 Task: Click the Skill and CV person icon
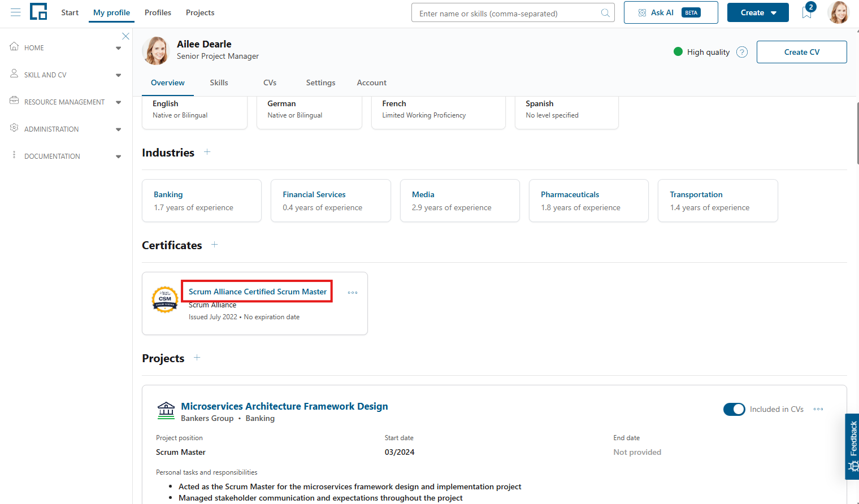[14, 74]
